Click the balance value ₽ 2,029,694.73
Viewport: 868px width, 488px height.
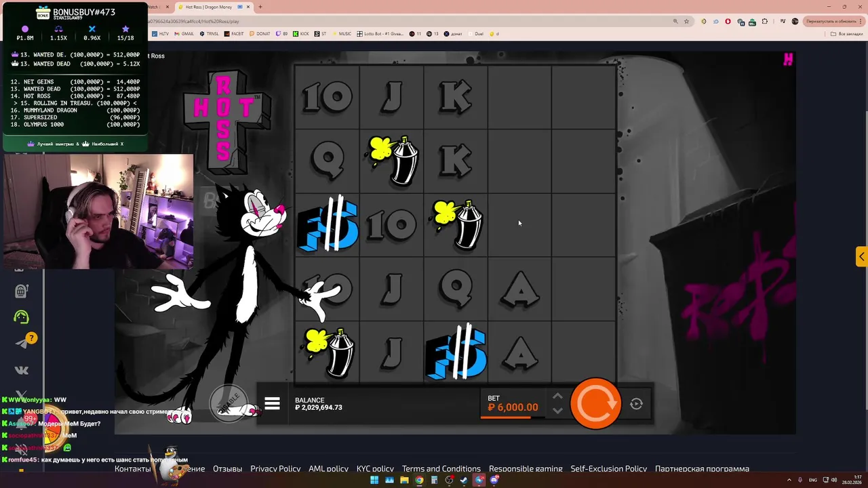319,407
